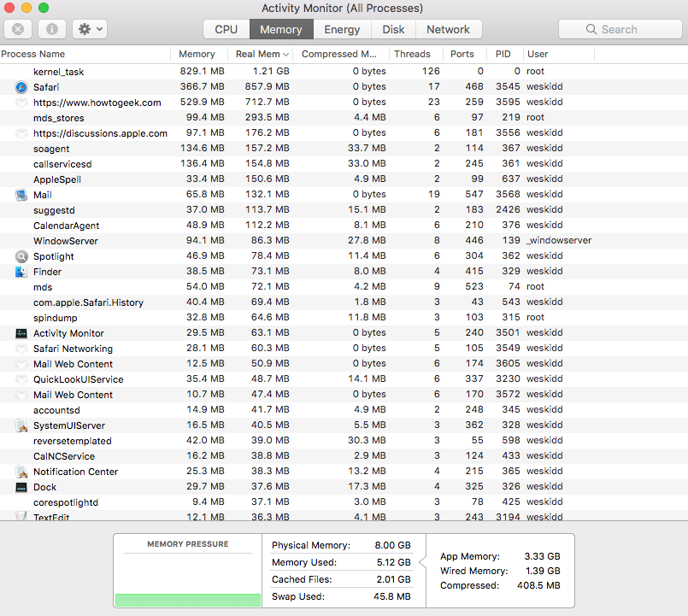Select the accountsd process
Viewport: 688px width, 616px height.
click(344, 410)
